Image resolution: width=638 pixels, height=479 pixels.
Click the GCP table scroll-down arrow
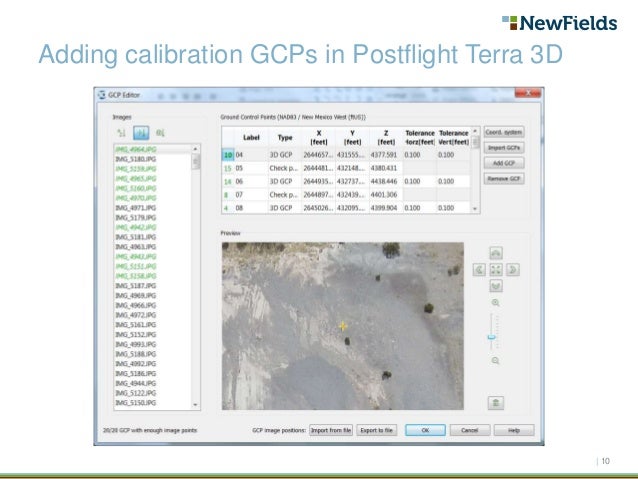pos(475,209)
